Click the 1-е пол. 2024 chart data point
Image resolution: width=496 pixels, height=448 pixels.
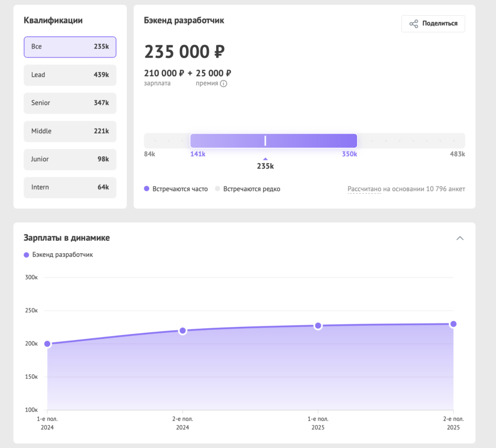coord(47,344)
